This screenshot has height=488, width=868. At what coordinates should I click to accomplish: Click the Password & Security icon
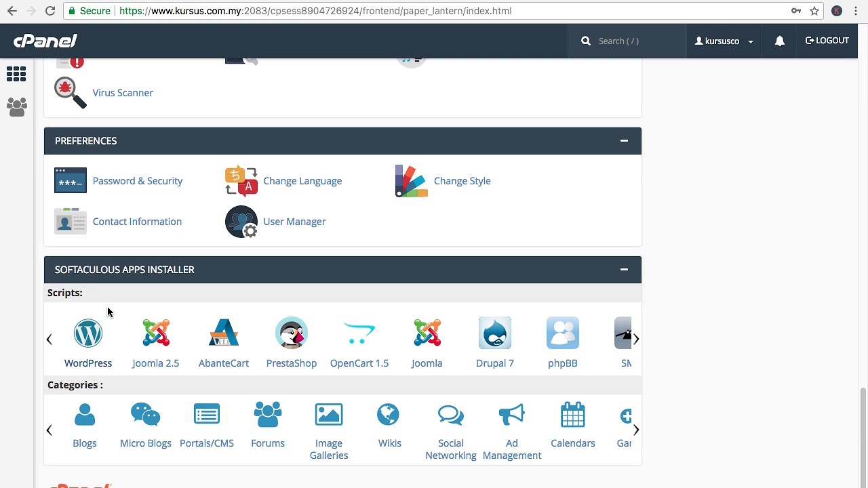[71, 181]
